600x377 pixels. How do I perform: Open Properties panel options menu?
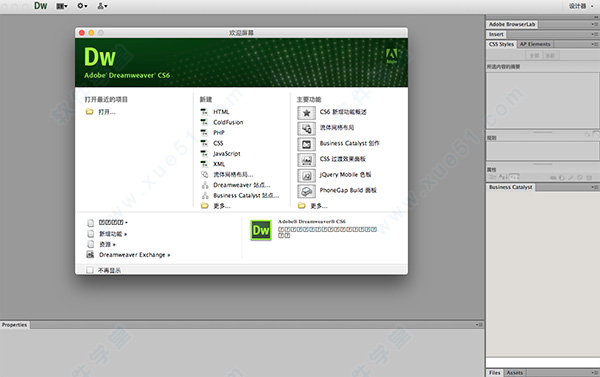click(479, 325)
